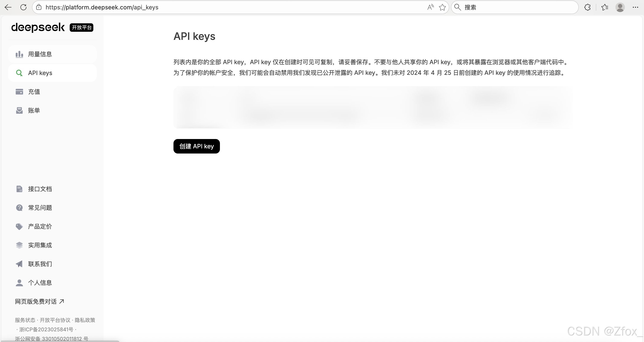This screenshot has width=644, height=342.
Task: Open browser extensions icon
Action: click(587, 7)
